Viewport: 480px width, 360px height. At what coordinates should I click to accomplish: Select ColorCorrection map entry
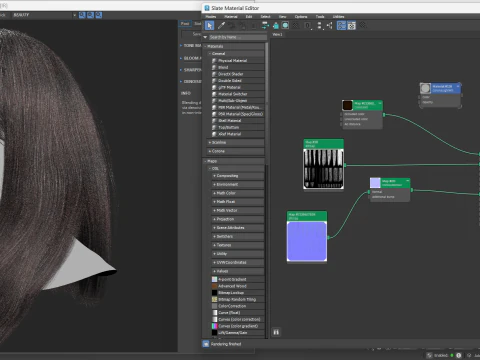pyautogui.click(x=238, y=306)
